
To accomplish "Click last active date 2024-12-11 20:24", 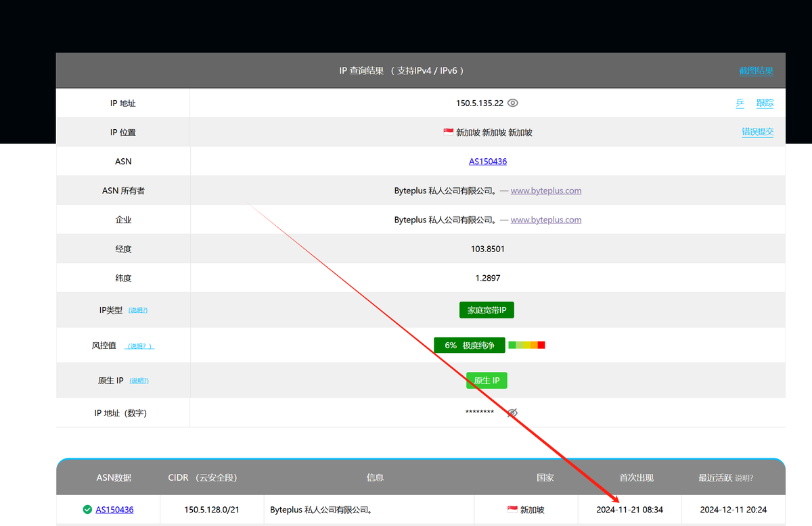I will point(734,510).
